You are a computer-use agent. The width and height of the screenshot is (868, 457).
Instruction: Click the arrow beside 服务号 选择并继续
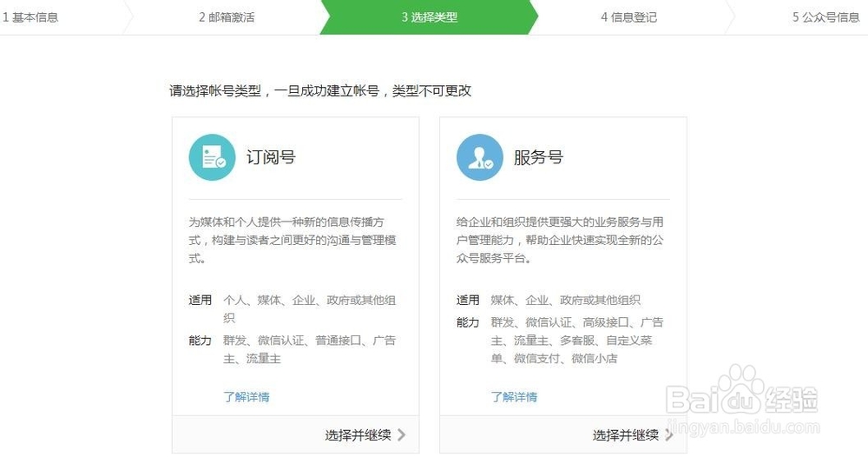(668, 434)
